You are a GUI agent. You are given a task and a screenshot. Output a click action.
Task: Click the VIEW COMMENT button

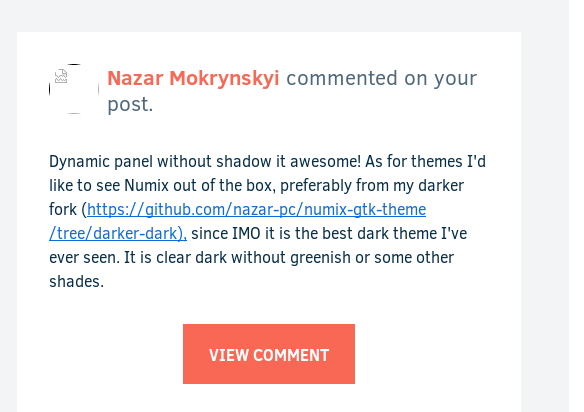tap(269, 354)
